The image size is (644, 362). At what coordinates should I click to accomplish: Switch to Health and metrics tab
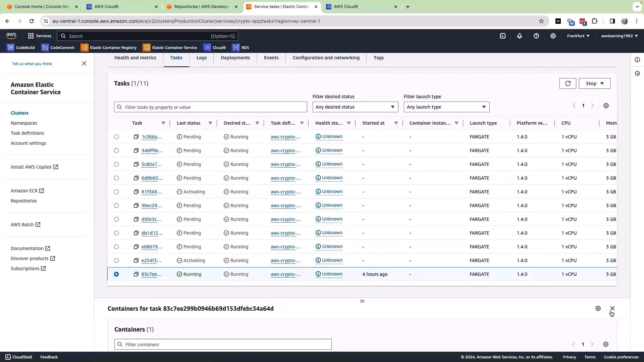click(135, 58)
